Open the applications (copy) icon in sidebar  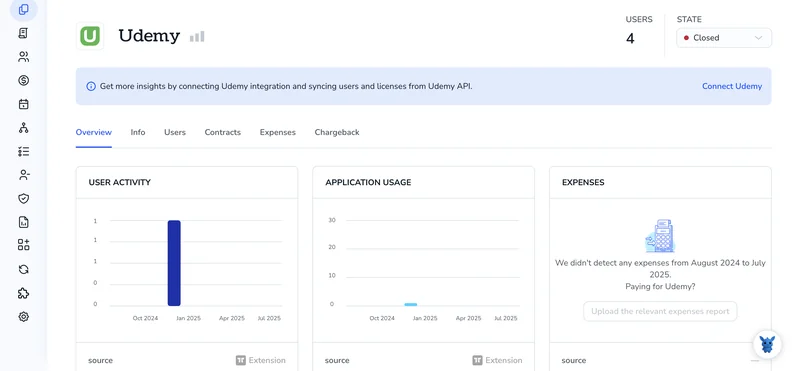23,10
